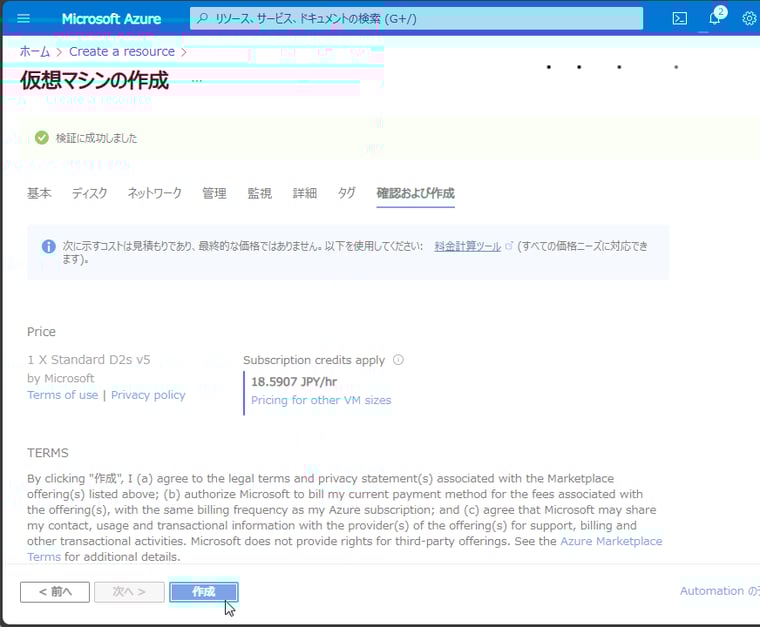Click the 仮想マシンの作成 page title
Image resolution: width=760 pixels, height=627 pixels.
94,80
